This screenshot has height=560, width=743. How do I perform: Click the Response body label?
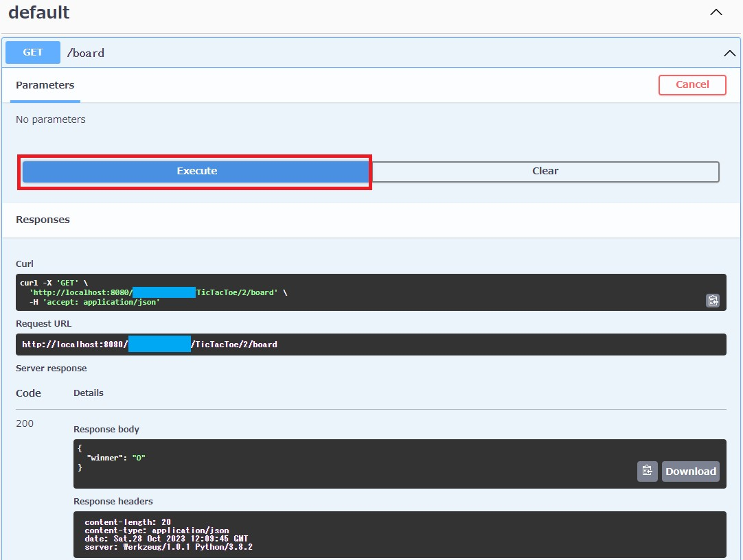pyautogui.click(x=106, y=430)
